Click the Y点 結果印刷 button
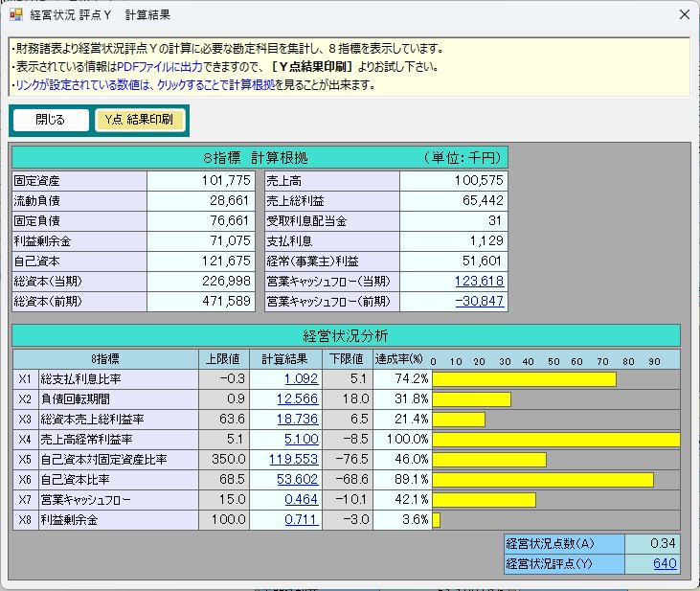The width and height of the screenshot is (700, 591). [x=139, y=120]
